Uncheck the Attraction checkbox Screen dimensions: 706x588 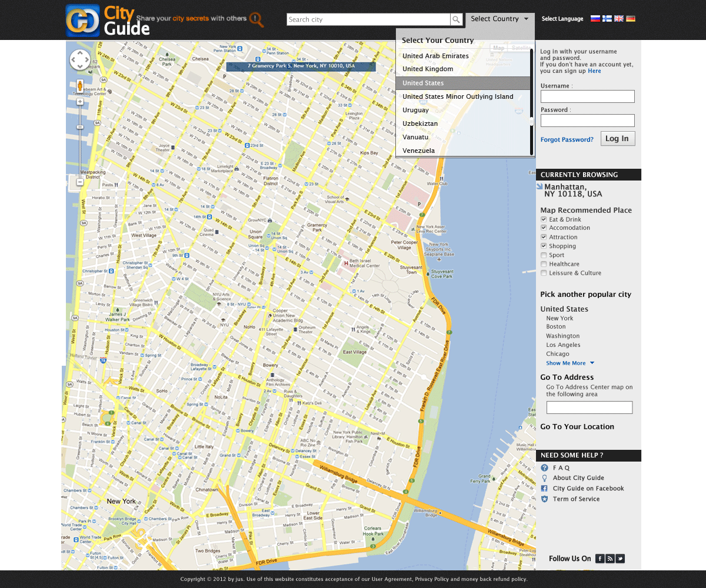tap(544, 237)
